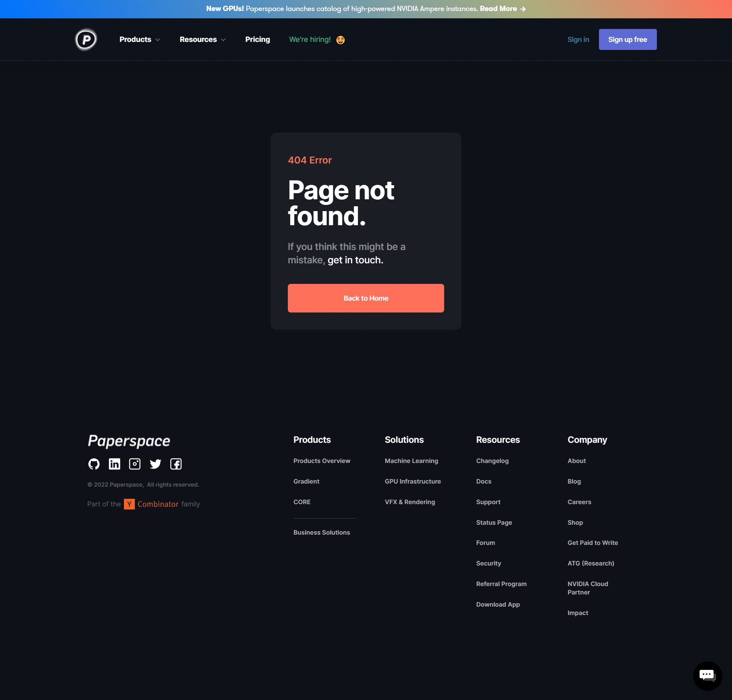Open the Forum link

tap(486, 543)
